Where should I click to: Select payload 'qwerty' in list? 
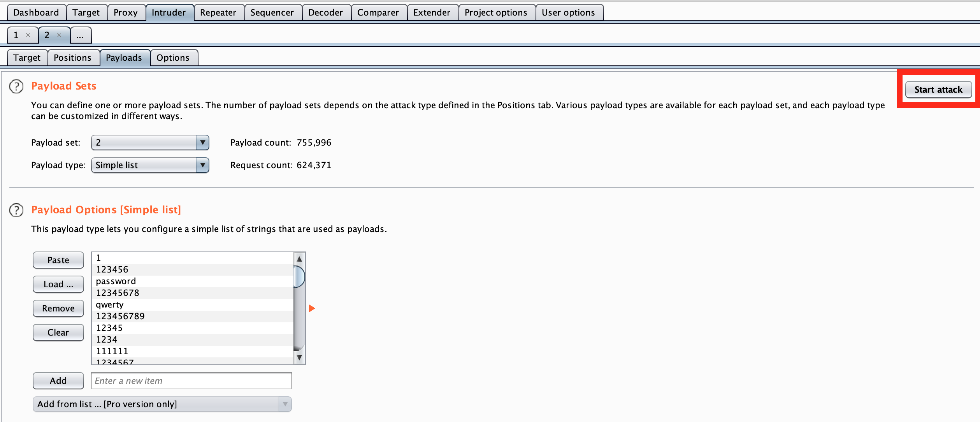tap(193, 304)
